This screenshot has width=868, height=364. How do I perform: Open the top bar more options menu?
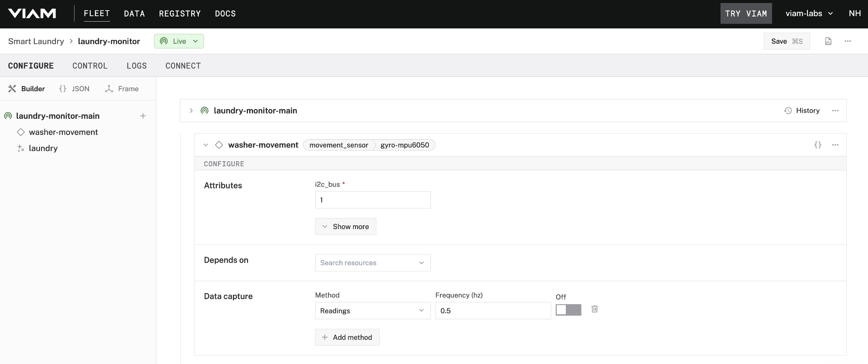tap(848, 41)
